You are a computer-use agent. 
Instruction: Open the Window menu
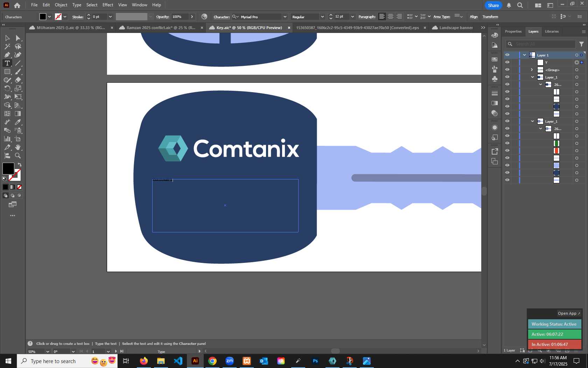point(139,5)
